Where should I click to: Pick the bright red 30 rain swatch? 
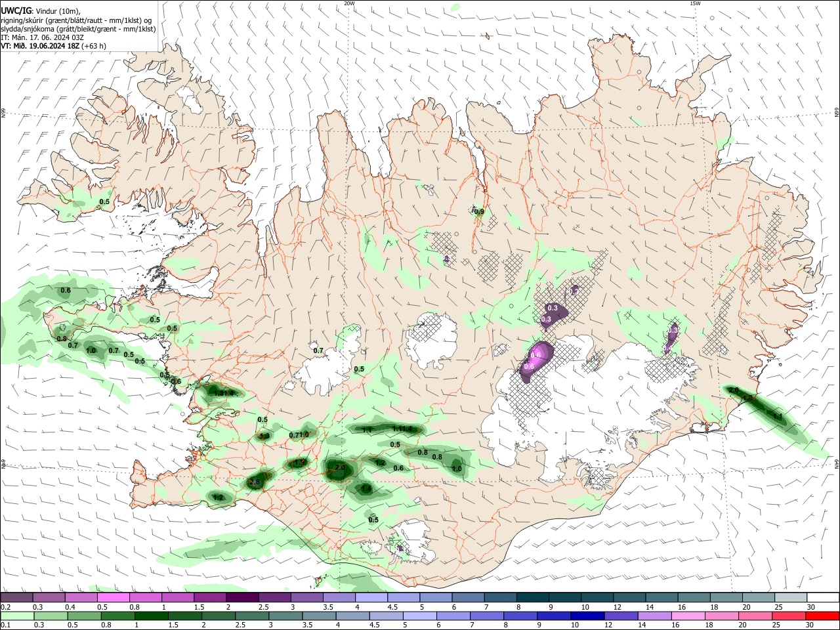point(823,616)
